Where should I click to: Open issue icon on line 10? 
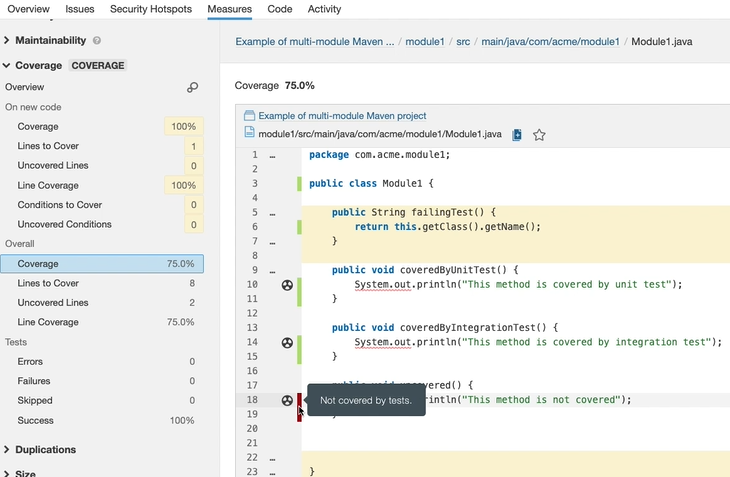tap(287, 285)
